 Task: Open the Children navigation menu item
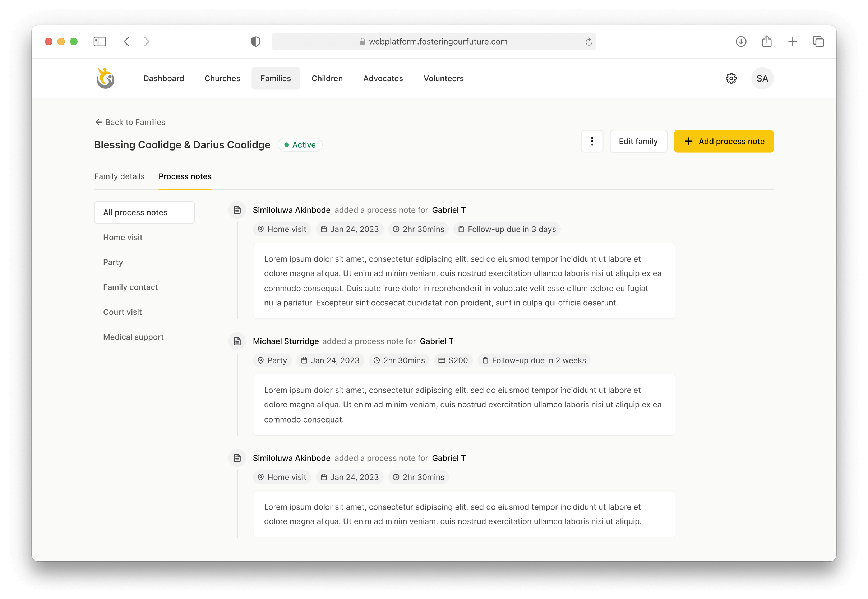327,78
